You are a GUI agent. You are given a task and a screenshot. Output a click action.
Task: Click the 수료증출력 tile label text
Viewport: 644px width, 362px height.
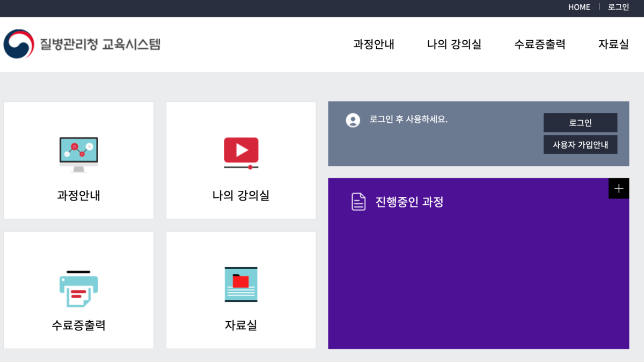tap(78, 325)
